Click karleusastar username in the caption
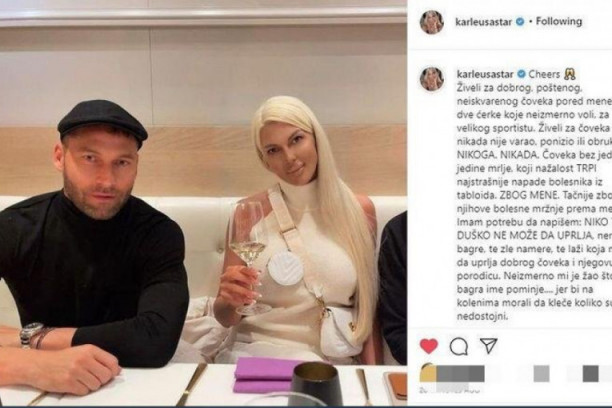The width and height of the screenshot is (612, 408). click(x=485, y=74)
